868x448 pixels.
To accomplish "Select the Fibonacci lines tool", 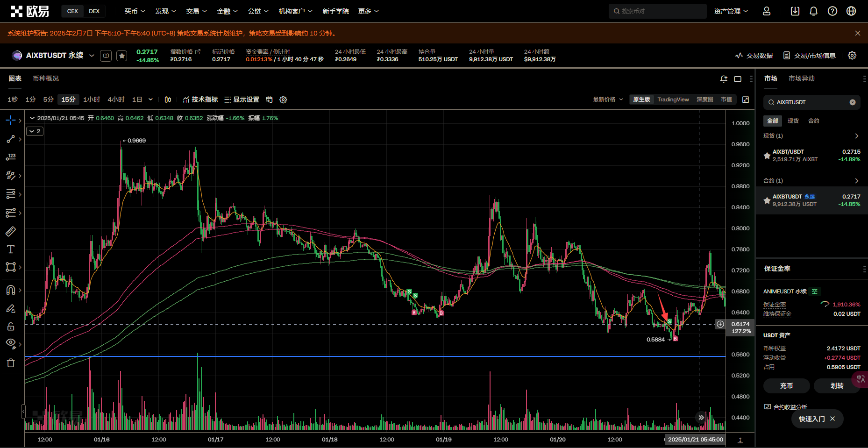I will pyautogui.click(x=10, y=194).
